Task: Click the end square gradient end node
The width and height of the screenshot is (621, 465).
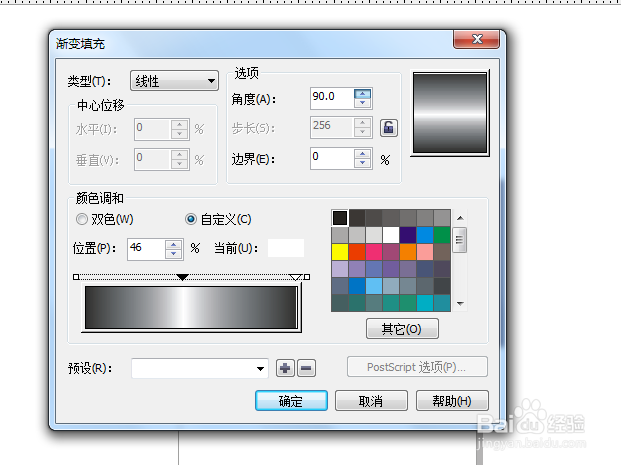Action: [x=307, y=277]
